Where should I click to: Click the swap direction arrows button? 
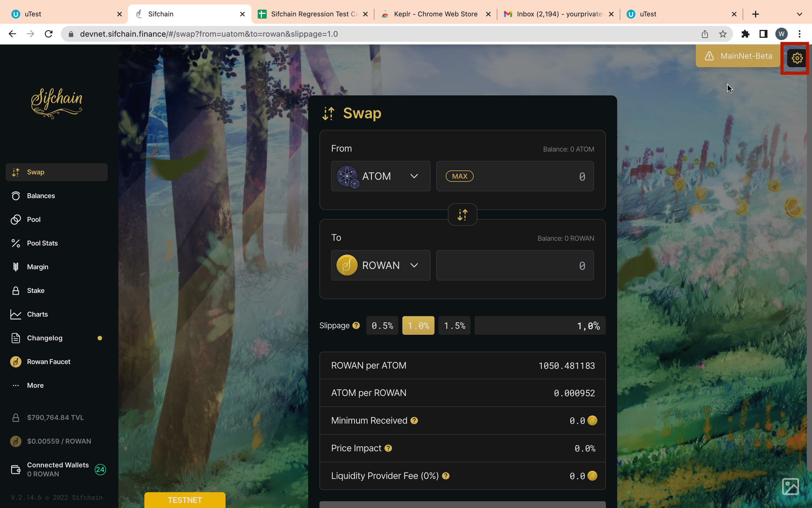(x=462, y=214)
